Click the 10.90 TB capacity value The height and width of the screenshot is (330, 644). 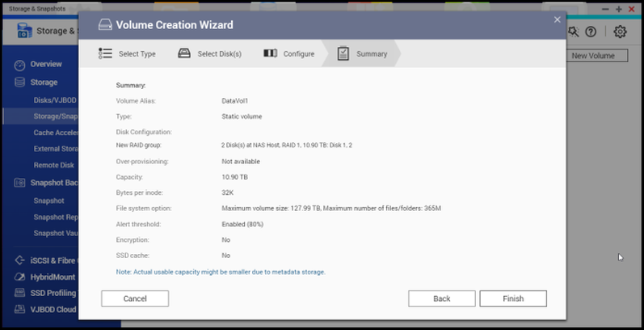click(234, 177)
